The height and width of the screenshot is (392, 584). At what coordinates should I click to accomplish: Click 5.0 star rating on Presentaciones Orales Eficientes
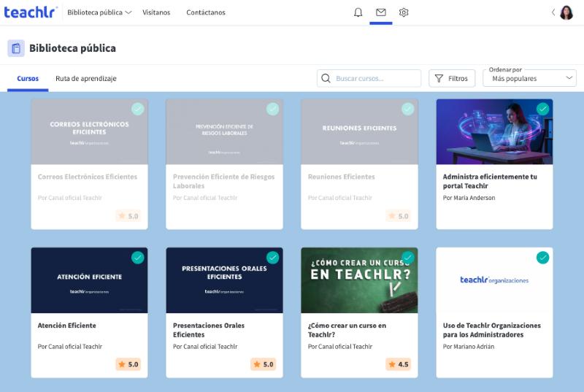click(264, 364)
